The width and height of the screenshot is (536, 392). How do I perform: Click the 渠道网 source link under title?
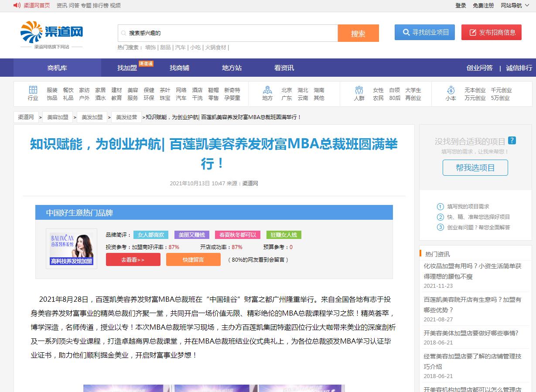250,184
